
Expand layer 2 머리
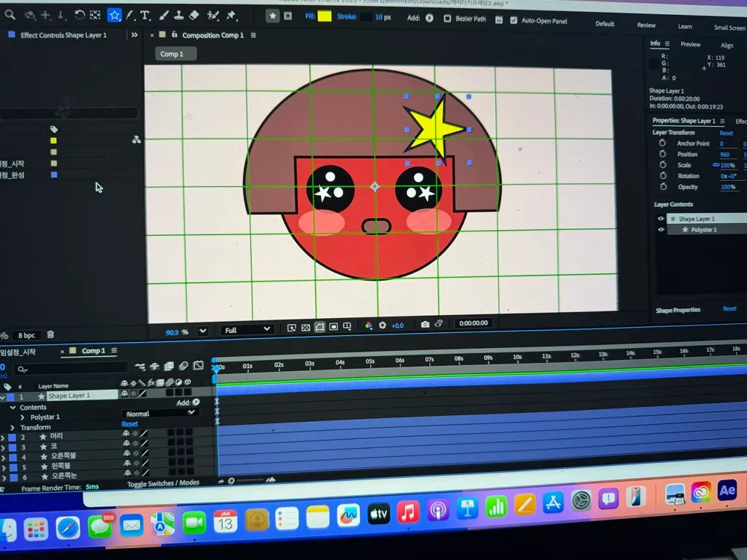(3, 437)
